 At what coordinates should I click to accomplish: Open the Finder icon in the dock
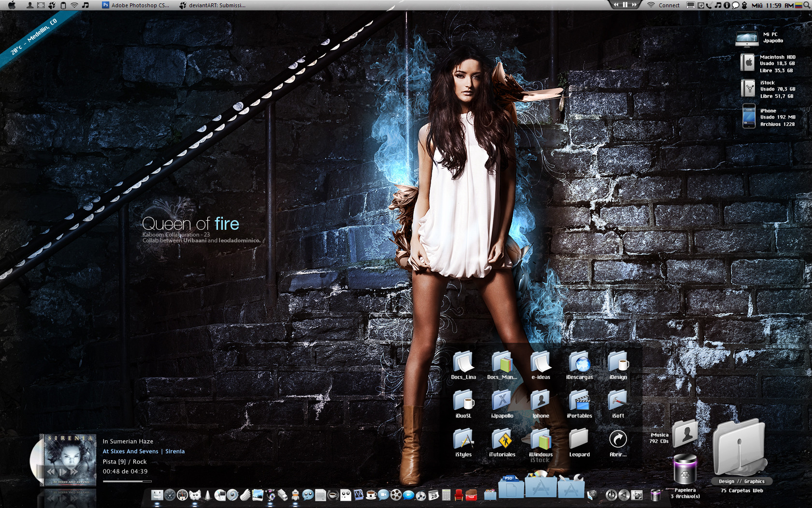[157, 494]
